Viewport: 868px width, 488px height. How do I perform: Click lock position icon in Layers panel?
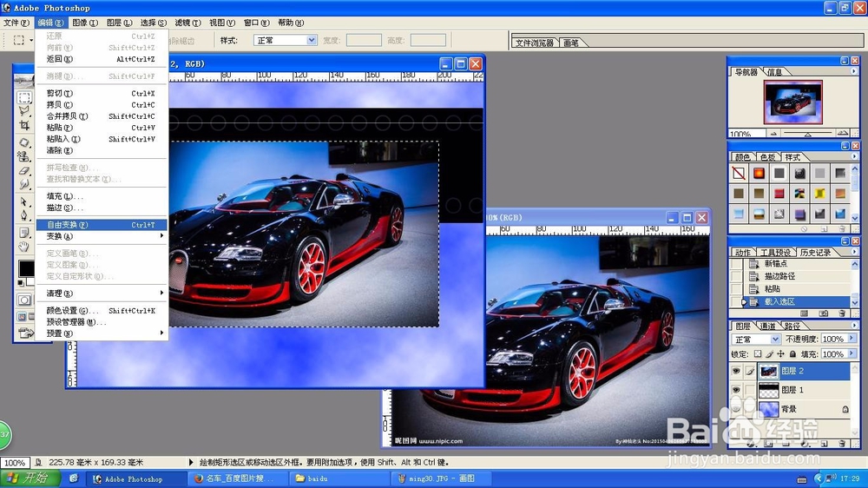click(780, 354)
